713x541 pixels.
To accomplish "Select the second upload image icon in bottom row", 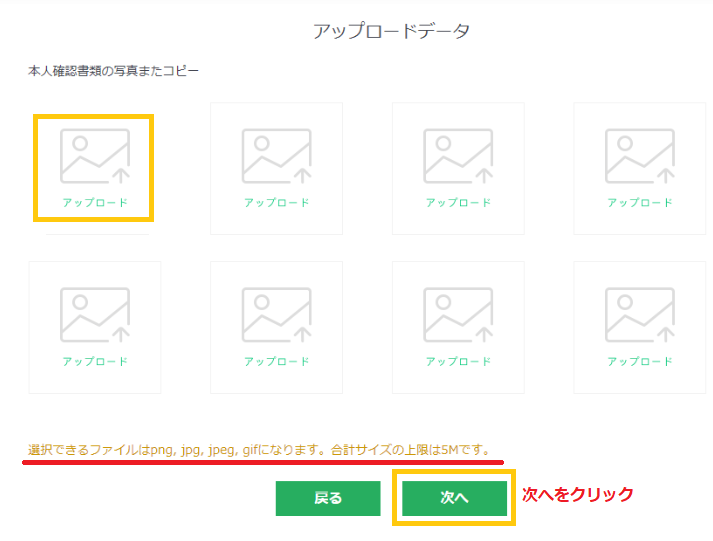I will (276, 315).
